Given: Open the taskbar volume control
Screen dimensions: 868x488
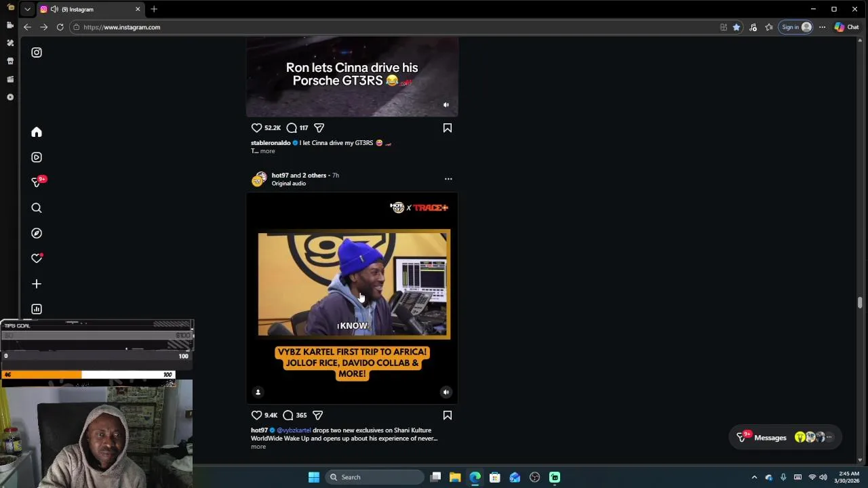Looking at the screenshot, I should point(823,477).
